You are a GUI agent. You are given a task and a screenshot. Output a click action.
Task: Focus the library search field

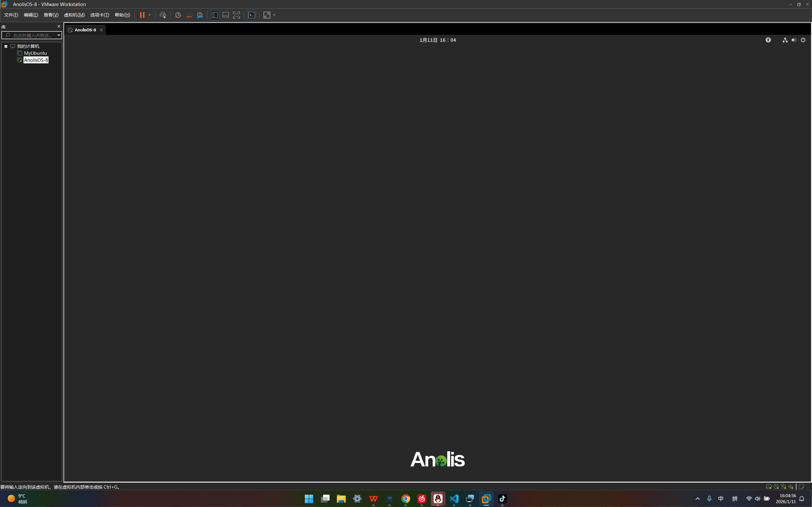32,35
